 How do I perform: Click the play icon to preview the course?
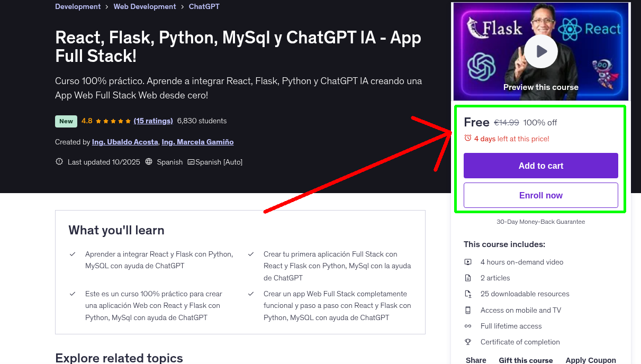540,51
